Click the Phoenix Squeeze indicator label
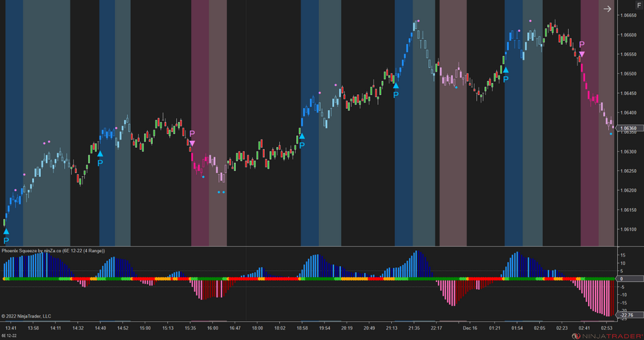644x340 pixels. pos(53,251)
